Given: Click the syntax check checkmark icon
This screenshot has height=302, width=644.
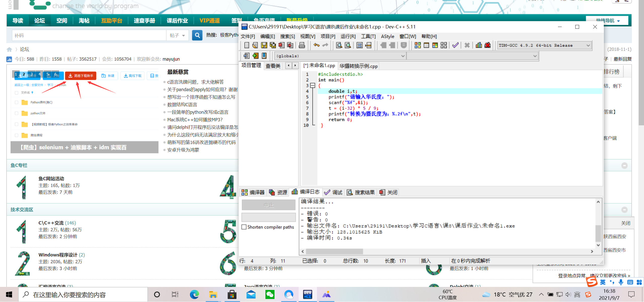Looking at the screenshot, I should tap(455, 45).
